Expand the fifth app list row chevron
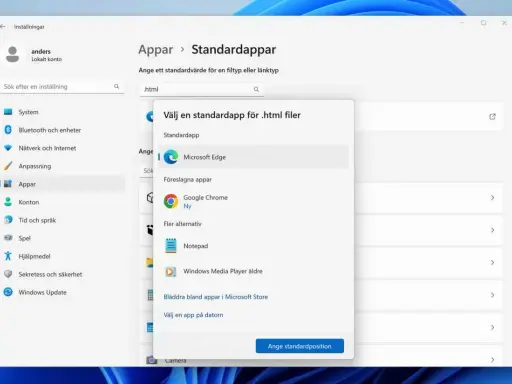This screenshot has width=512, height=384. [x=492, y=327]
